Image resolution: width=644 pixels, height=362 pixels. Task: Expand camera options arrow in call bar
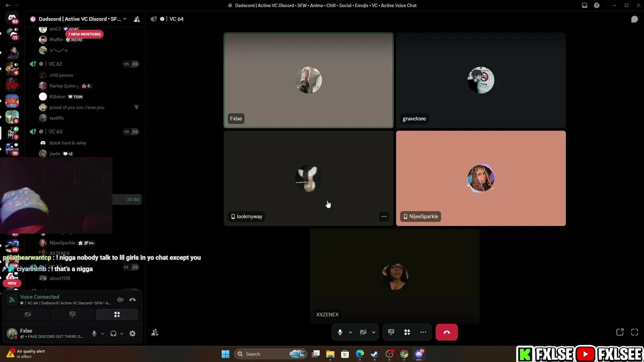pos(373,332)
